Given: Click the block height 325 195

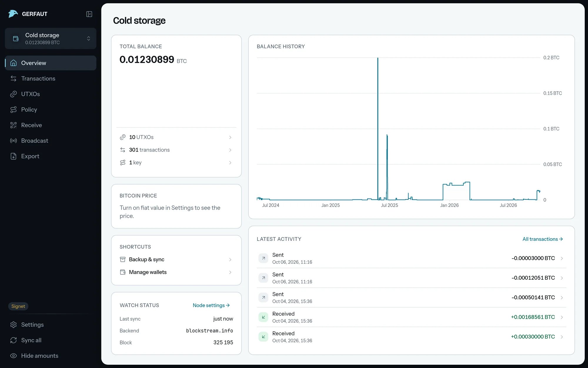Looking at the screenshot, I should click(223, 342).
